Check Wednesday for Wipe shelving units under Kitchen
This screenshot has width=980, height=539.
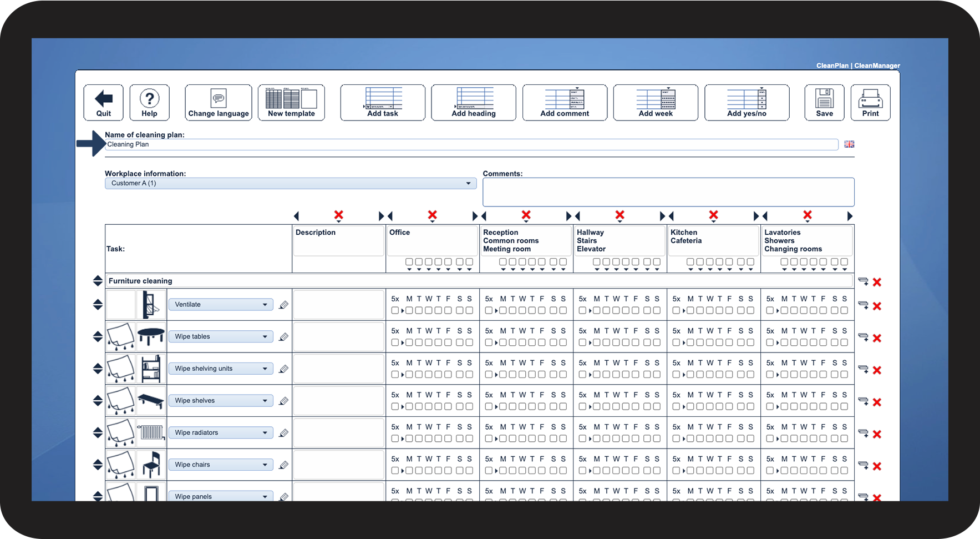pyautogui.click(x=710, y=375)
